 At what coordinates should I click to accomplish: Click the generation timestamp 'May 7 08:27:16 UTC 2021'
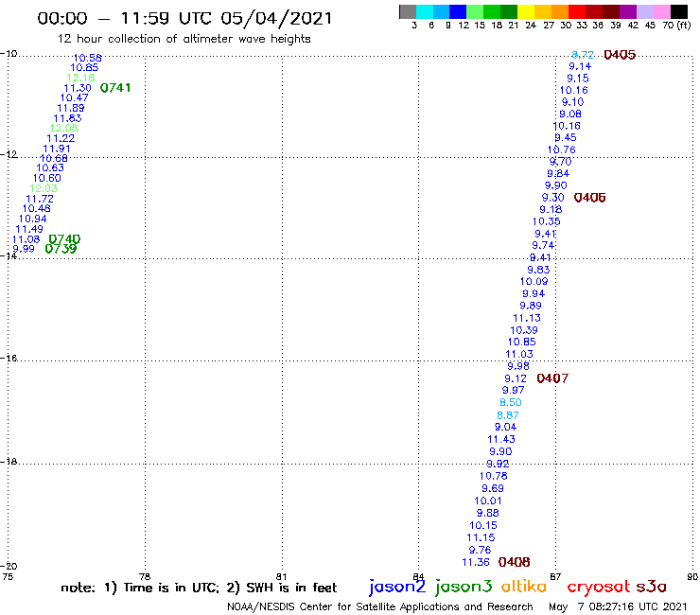tap(618, 606)
